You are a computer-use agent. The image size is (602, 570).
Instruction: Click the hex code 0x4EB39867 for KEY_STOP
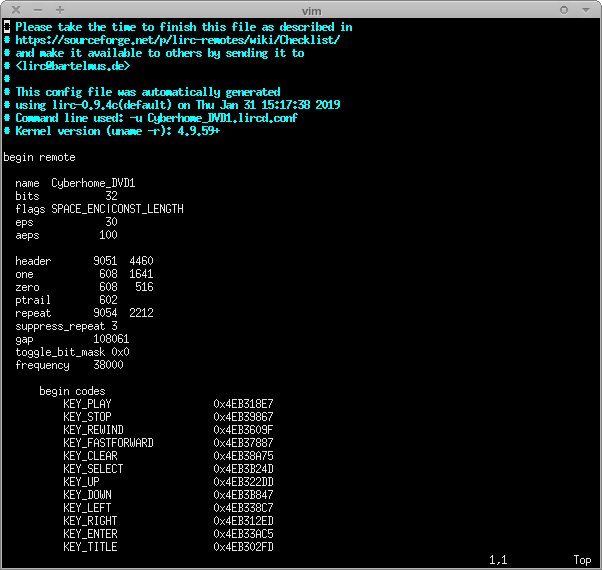click(x=243, y=417)
